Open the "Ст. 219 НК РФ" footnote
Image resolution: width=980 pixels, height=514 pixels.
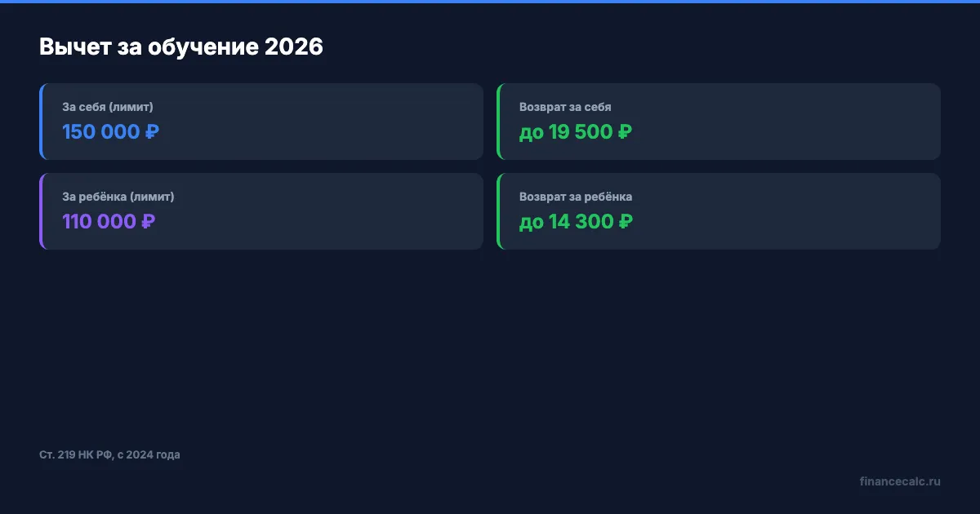pyautogui.click(x=109, y=454)
